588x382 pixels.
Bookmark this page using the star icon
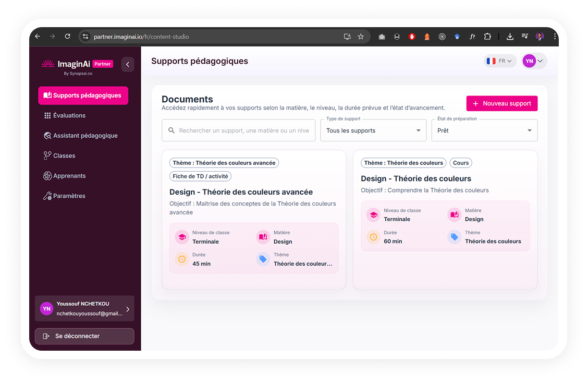(361, 37)
